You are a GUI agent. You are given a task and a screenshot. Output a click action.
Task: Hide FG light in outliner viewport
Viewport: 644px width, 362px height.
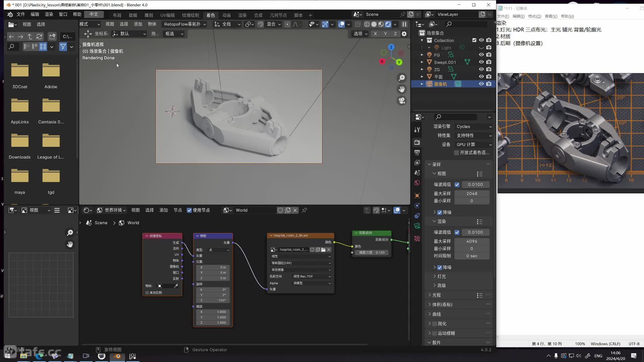481,55
